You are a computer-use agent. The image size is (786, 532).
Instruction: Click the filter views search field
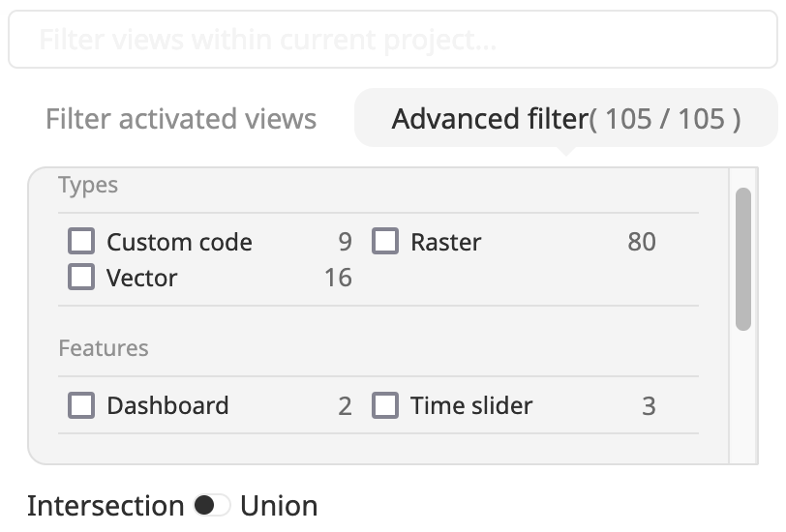[392, 40]
